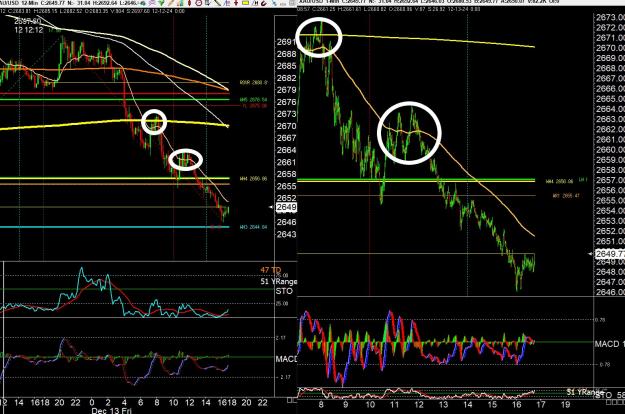Screen dimensions: 625x414
Task: Click the MH4 2656.06 label on right chart
Action: pos(559,181)
